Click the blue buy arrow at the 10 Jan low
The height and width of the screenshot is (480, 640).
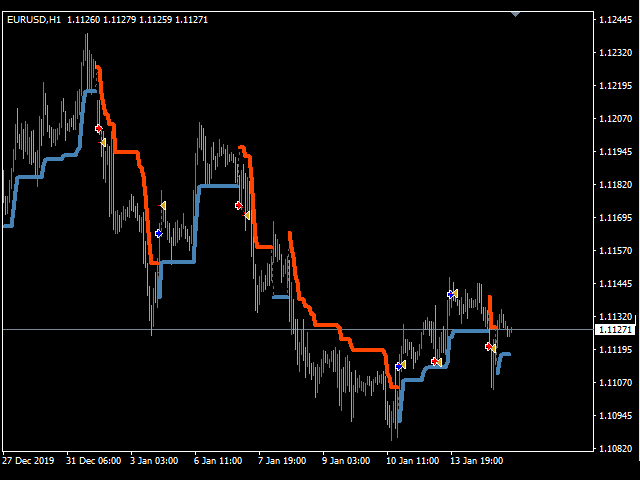tap(398, 367)
